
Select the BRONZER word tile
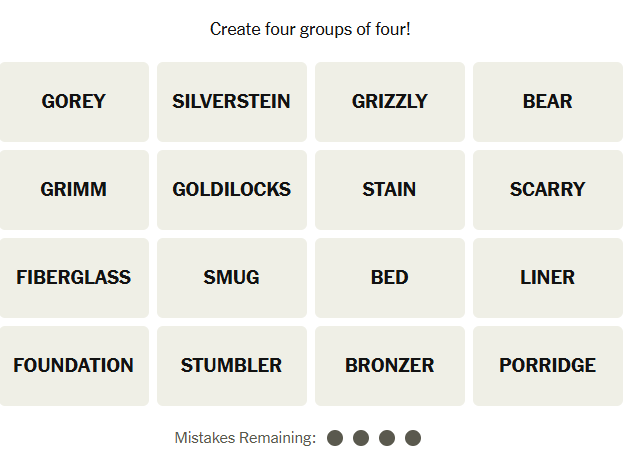pyautogui.click(x=389, y=366)
